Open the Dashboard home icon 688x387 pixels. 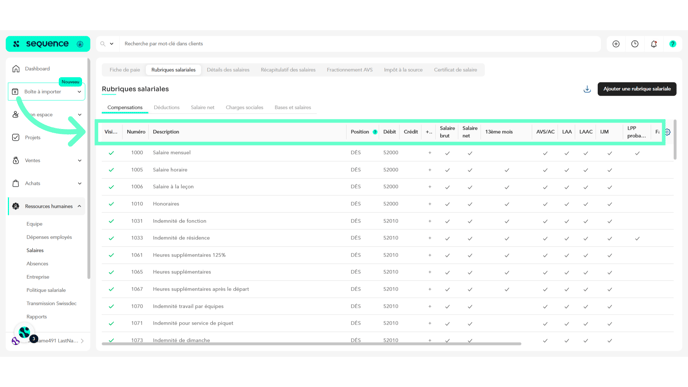[x=16, y=69]
